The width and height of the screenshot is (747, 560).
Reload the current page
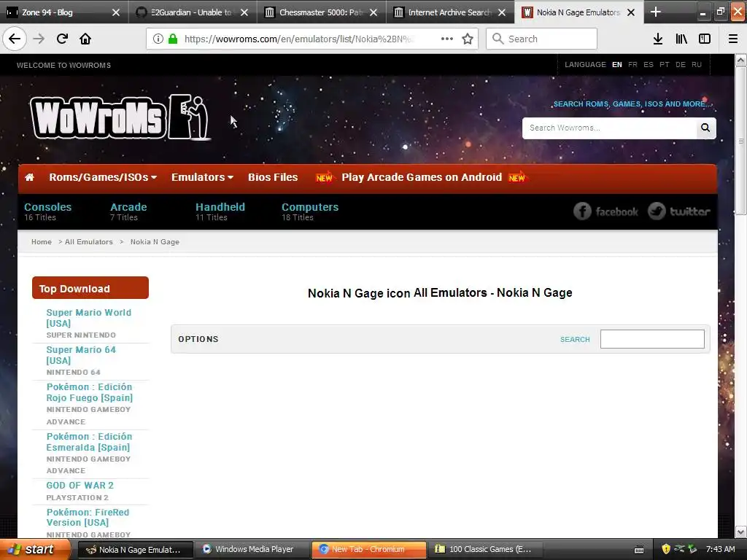[x=62, y=39]
